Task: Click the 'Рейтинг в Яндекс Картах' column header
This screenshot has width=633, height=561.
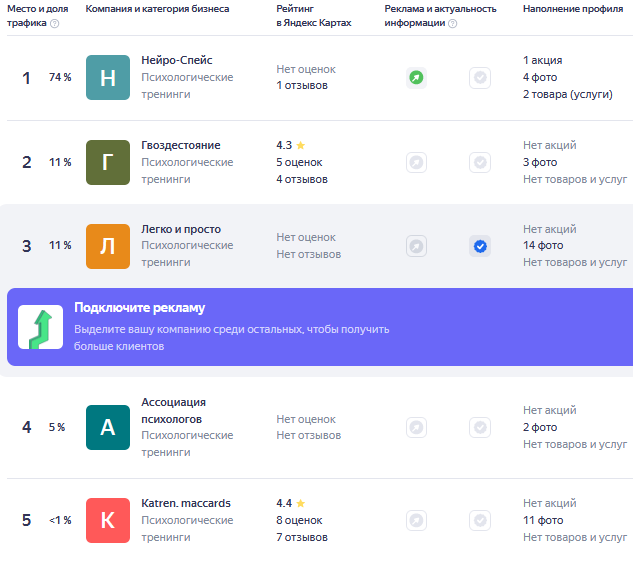Action: tap(314, 16)
